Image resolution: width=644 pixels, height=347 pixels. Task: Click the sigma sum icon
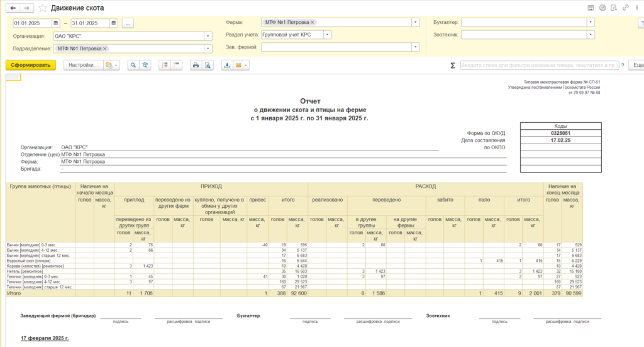(453, 65)
